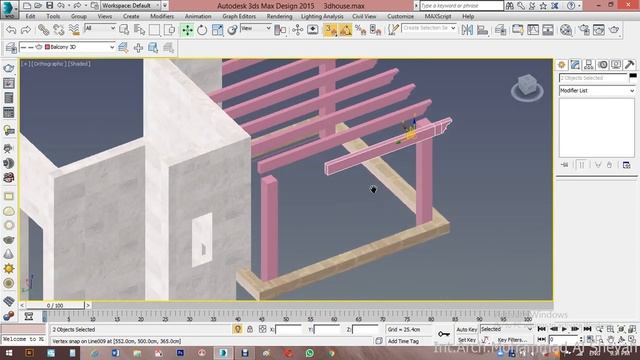Toggle Window/Crossing selection mode
640x360 pixels.
pyautogui.click(x=169, y=30)
